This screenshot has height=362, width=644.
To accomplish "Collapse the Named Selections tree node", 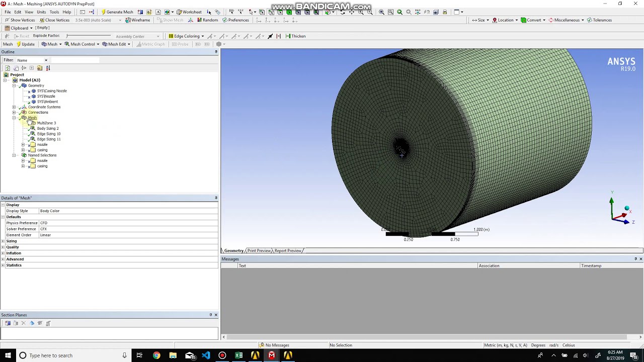I will pos(14,155).
